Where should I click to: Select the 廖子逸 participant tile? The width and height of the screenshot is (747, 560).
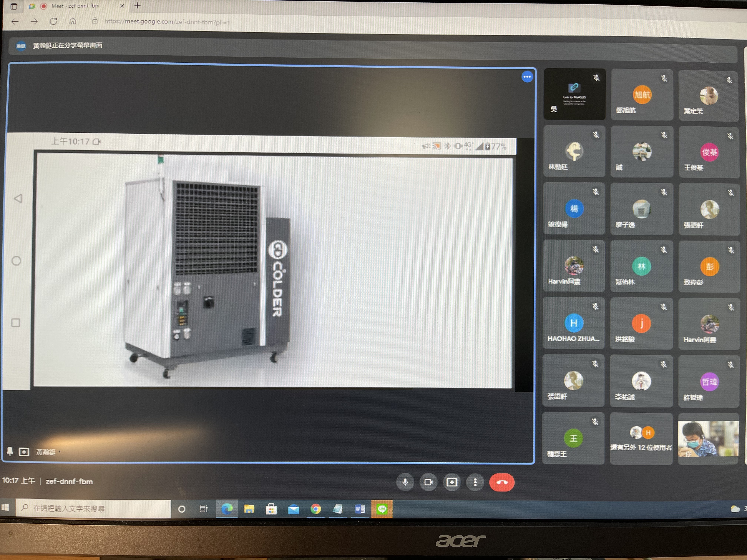(x=641, y=209)
